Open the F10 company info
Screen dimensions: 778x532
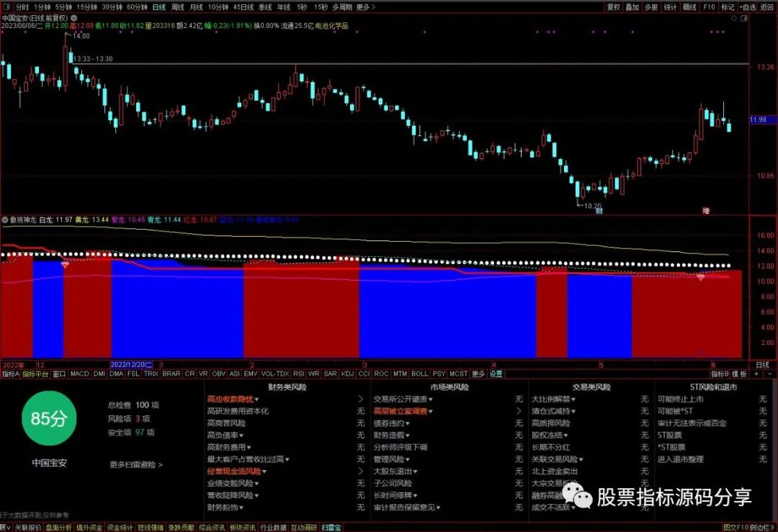point(709,7)
